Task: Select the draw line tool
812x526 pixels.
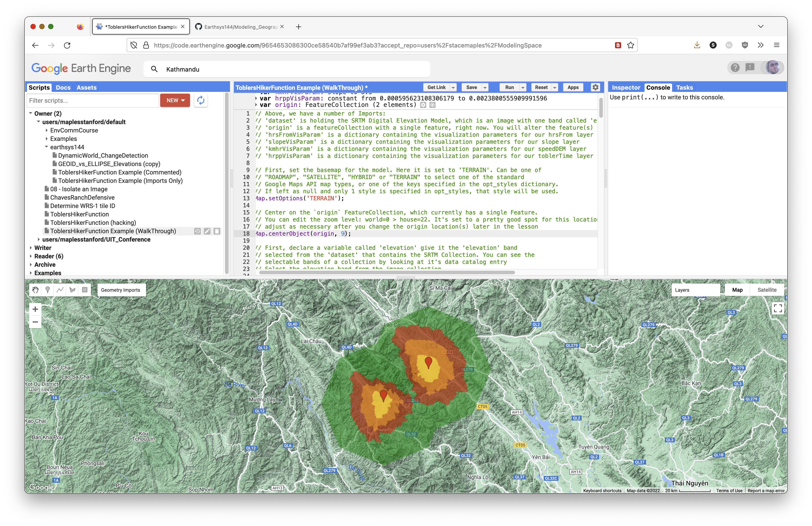Action: 60,290
